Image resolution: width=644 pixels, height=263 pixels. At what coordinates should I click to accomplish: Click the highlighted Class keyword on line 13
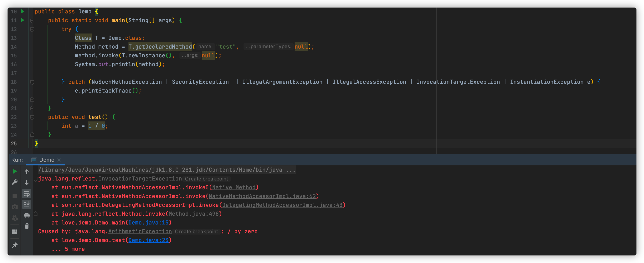(x=83, y=38)
